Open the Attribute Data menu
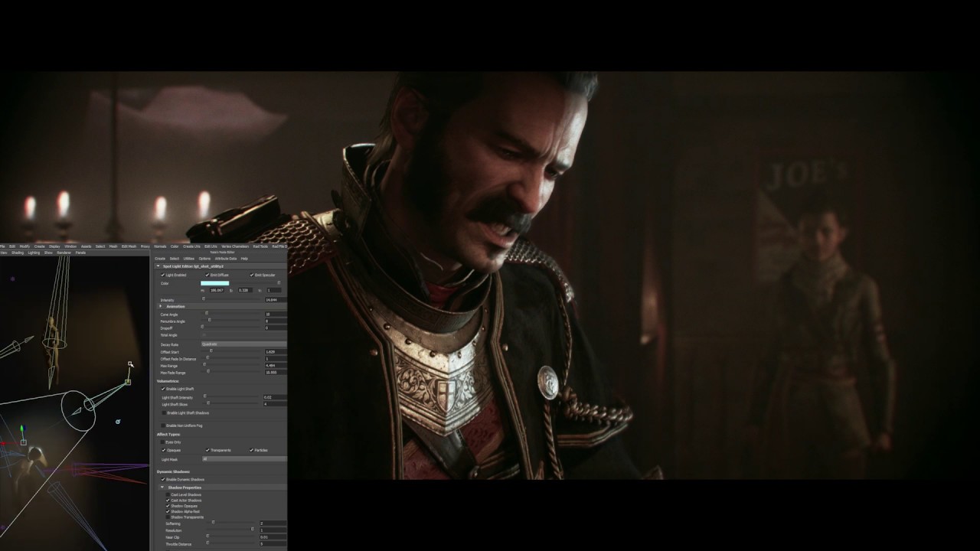The width and height of the screenshot is (980, 551). [x=226, y=259]
